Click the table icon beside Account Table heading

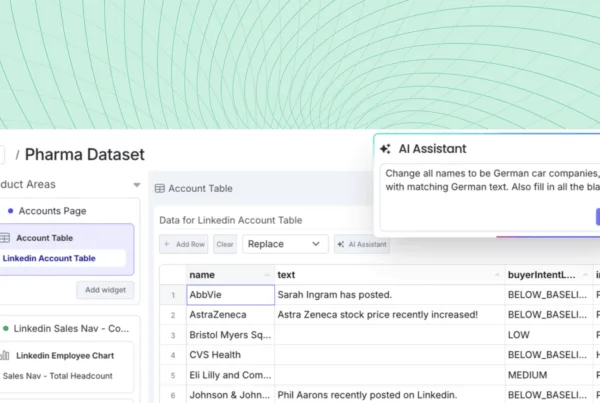tap(159, 188)
